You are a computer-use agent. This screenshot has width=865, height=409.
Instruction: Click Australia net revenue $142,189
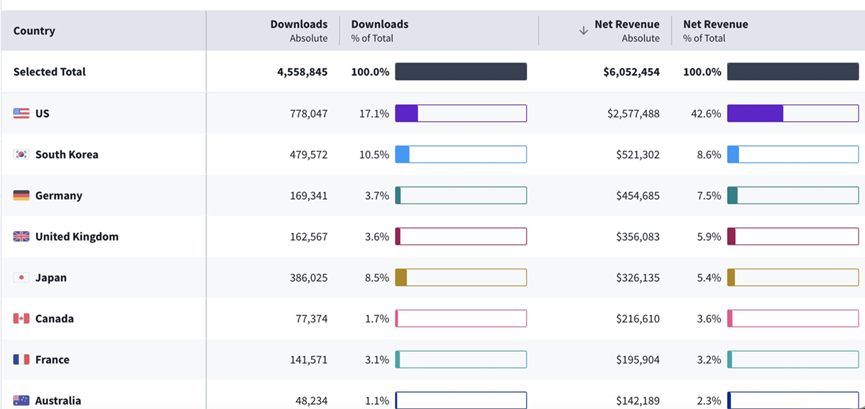[x=638, y=401]
